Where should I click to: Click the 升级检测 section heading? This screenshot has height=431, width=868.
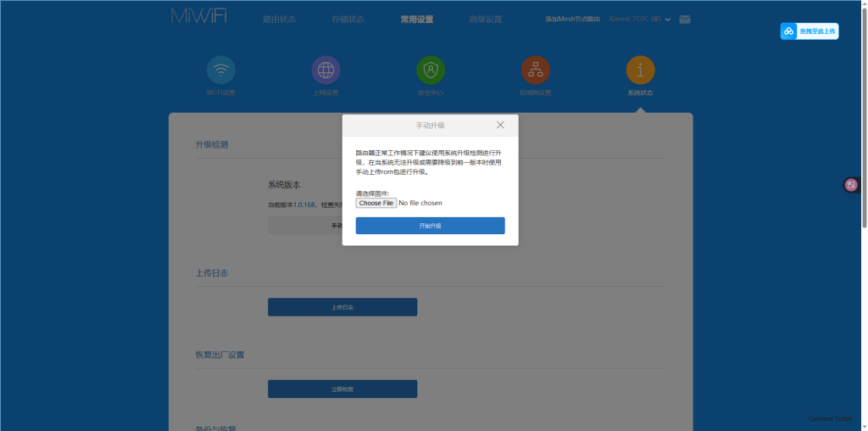(x=212, y=144)
